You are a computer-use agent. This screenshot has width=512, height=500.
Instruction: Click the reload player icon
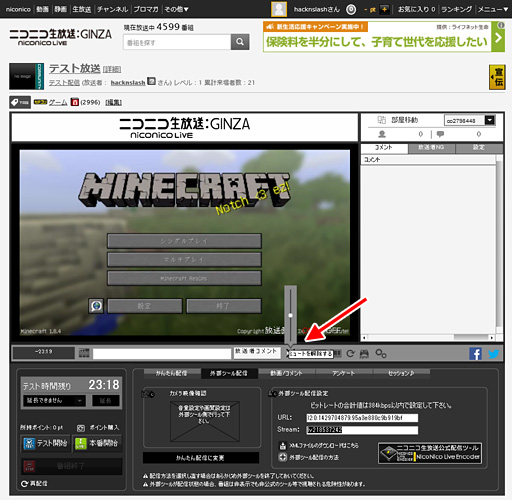pyautogui.click(x=350, y=353)
